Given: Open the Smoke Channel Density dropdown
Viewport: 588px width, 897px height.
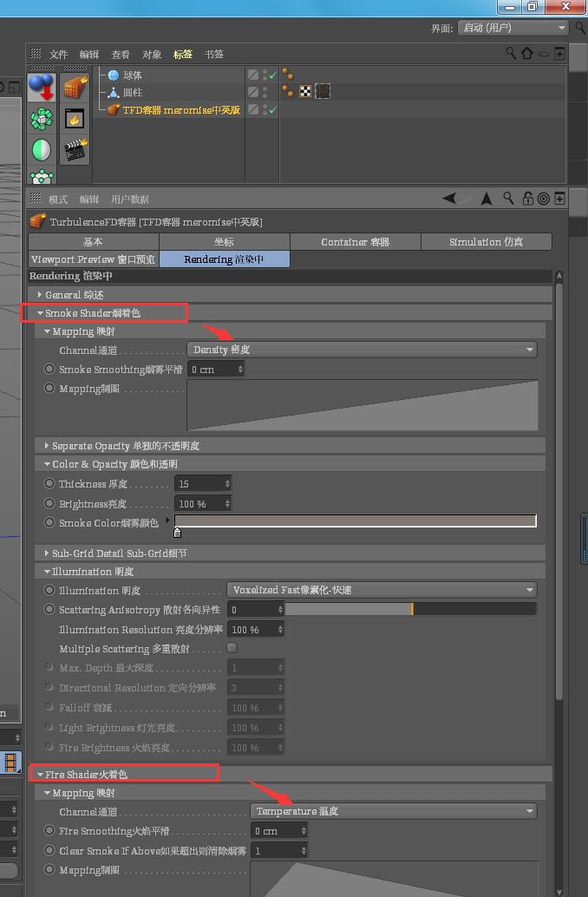Looking at the screenshot, I should click(362, 350).
